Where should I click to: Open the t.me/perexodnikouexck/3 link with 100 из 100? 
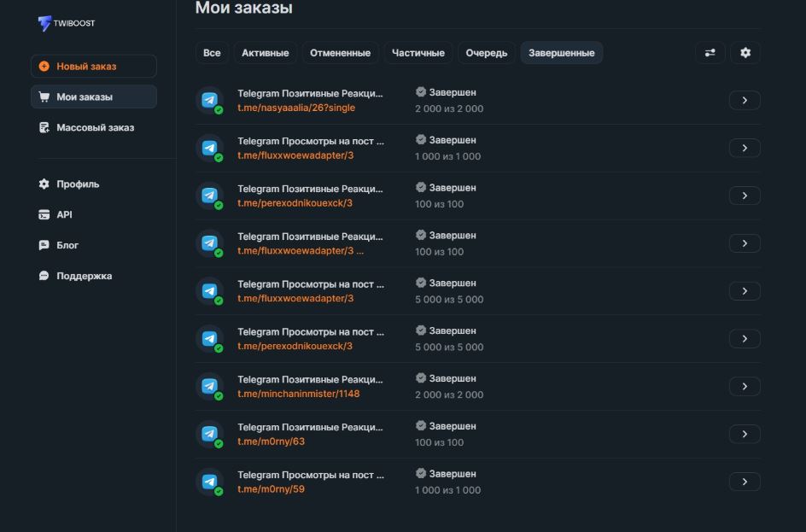[x=295, y=203]
